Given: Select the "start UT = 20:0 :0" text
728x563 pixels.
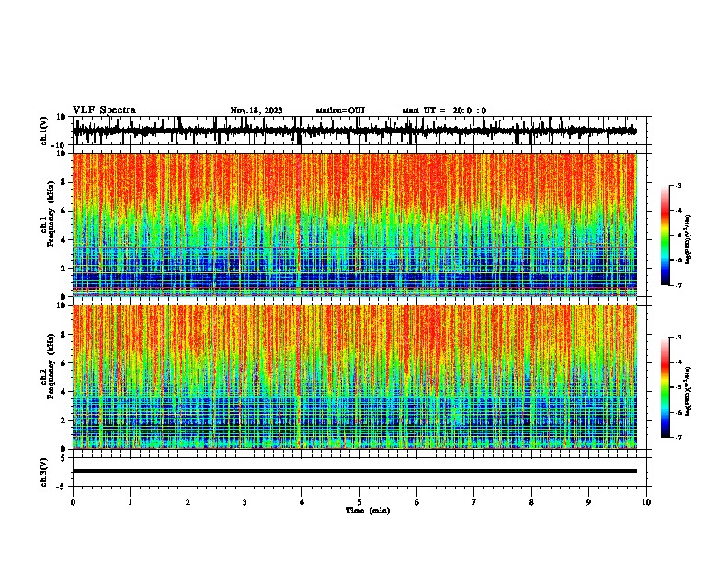Looking at the screenshot, I should pyautogui.click(x=444, y=110).
